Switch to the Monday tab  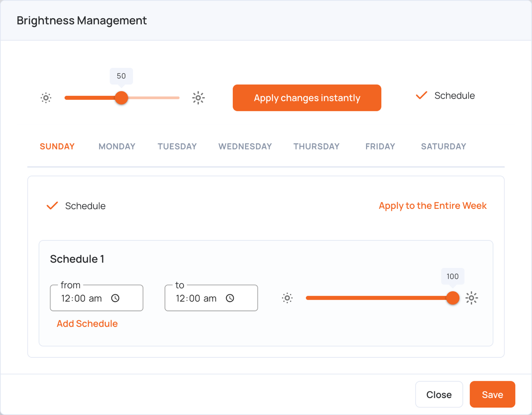pyautogui.click(x=117, y=146)
